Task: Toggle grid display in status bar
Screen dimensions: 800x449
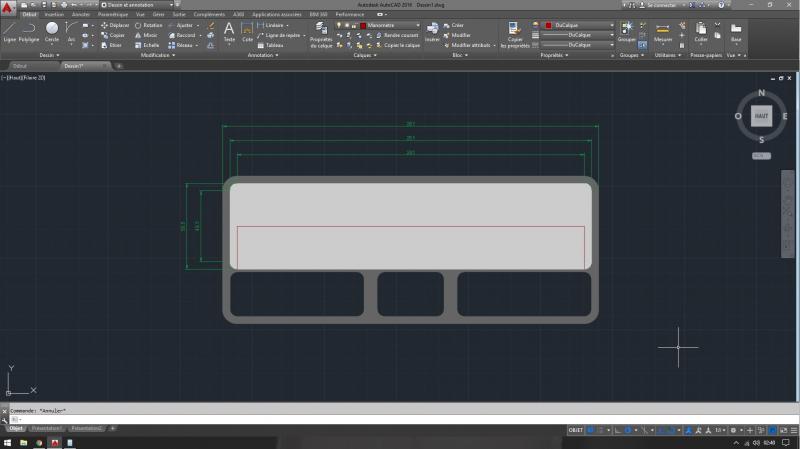Action: pyautogui.click(x=592, y=429)
